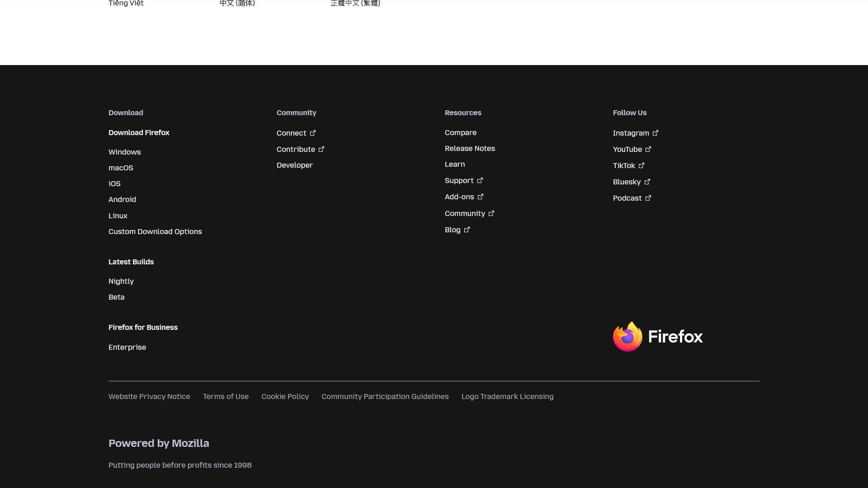Image resolution: width=868 pixels, height=488 pixels.
Task: Go to the Developer page
Action: [x=295, y=165]
